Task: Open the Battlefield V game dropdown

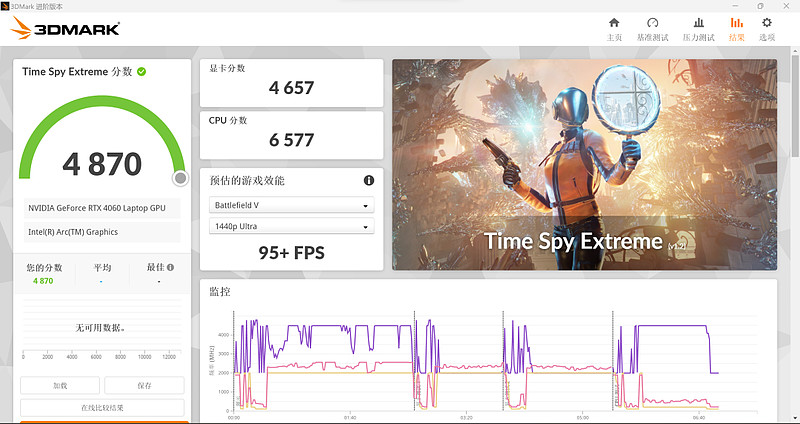Action: [x=291, y=205]
